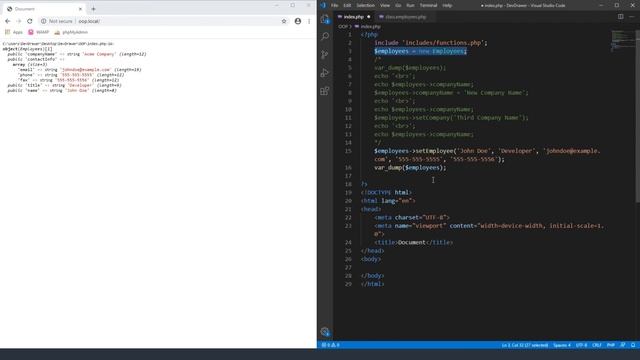The height and width of the screenshot is (360, 640).
Task: Click the unsaved dot on index.php tab
Action: point(369,17)
